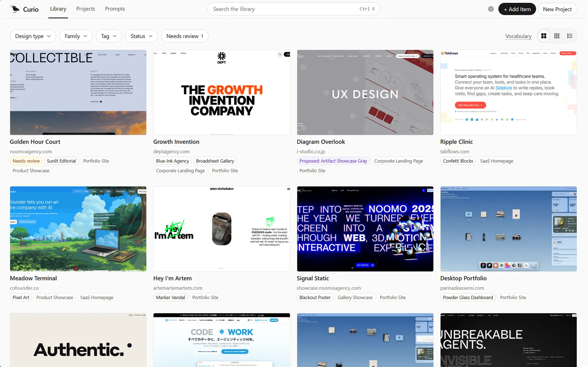This screenshot has height=367, width=588.
Task: Click the parinazkassemi.com source link
Action: (462, 288)
